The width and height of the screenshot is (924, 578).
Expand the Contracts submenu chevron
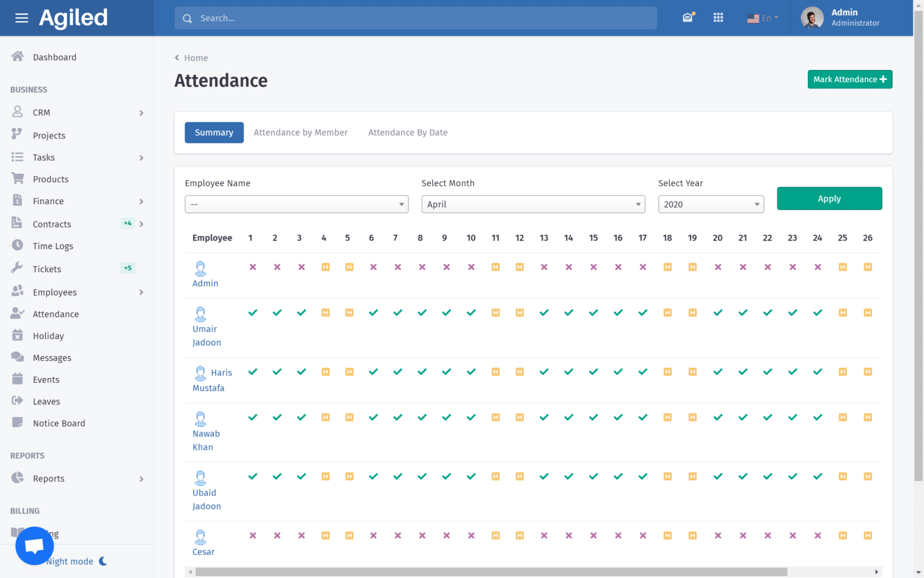tap(141, 224)
